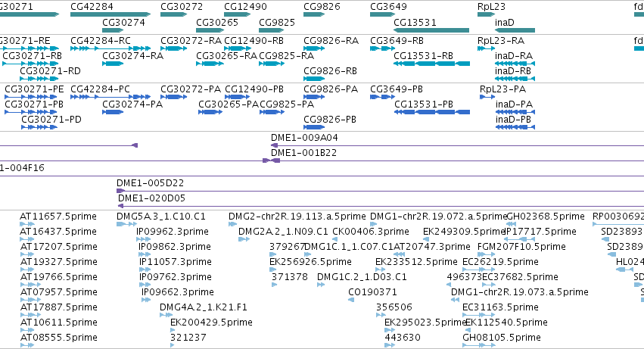The height and width of the screenshot is (349, 644).
Task: Select the AT08555.5prime EST label
Action: 59,338
